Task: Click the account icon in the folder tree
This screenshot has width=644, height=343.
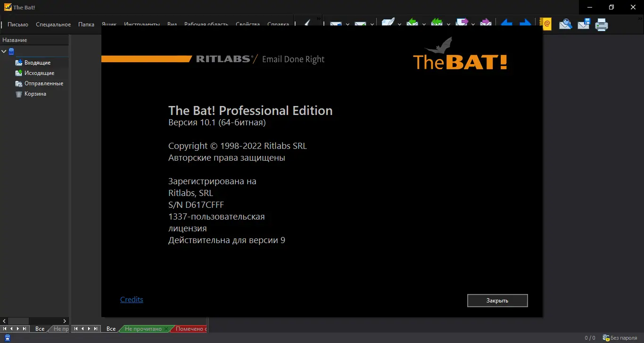Action: pos(11,51)
